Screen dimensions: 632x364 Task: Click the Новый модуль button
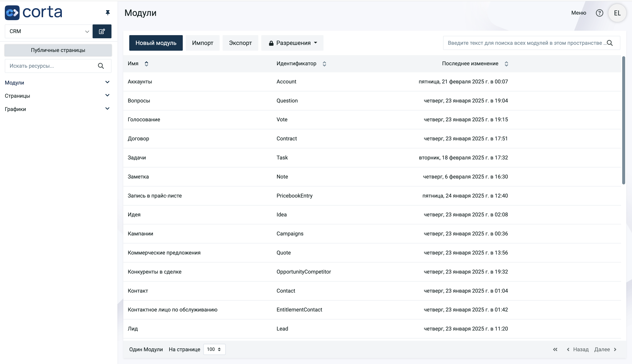[156, 43]
